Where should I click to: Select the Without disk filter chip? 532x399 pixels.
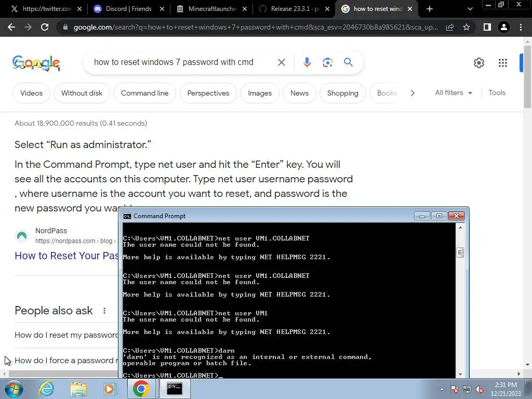[82, 93]
